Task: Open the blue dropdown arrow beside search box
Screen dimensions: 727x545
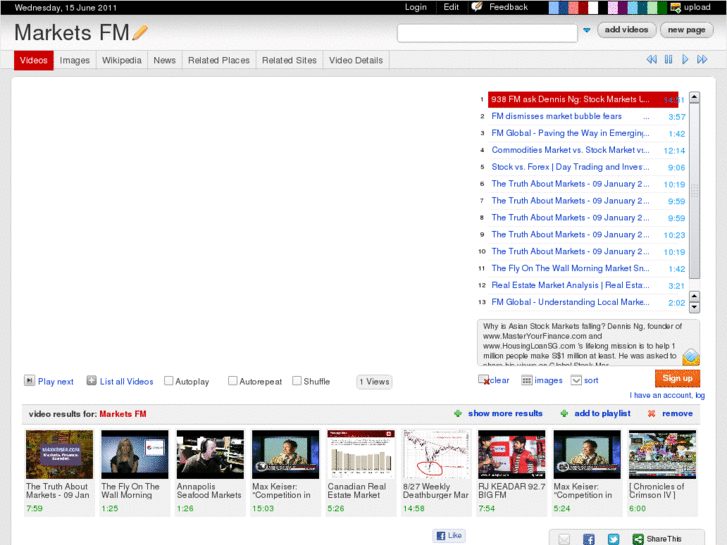Action: coord(587,30)
